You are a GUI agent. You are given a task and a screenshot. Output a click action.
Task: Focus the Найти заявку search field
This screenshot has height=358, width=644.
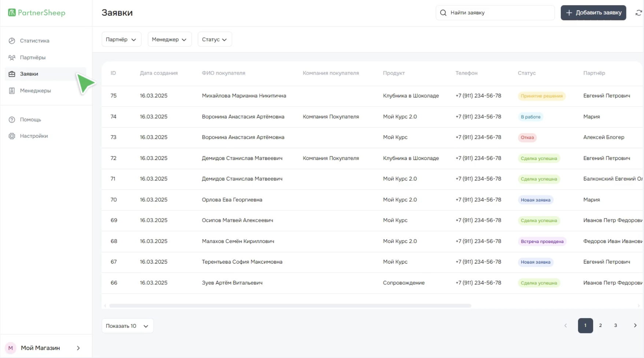coord(500,13)
